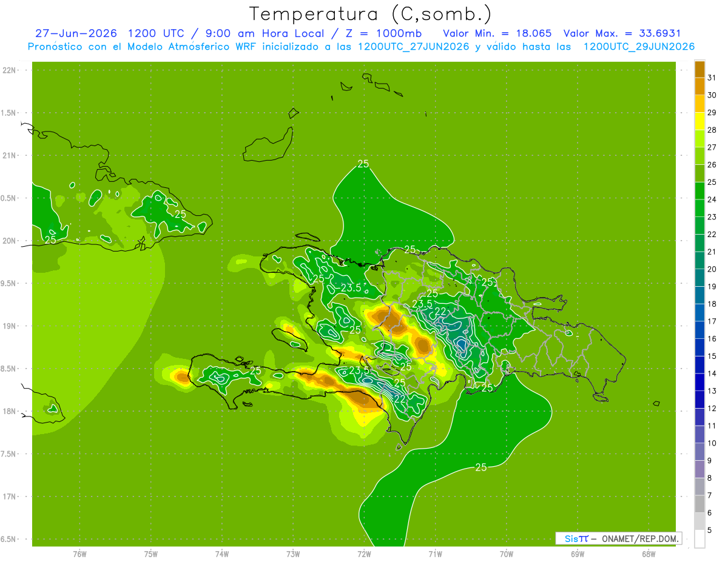This screenshot has width=728, height=562.
Task: Click the valid-until time "1200UTC_29JUN2026"
Action: click(x=639, y=47)
